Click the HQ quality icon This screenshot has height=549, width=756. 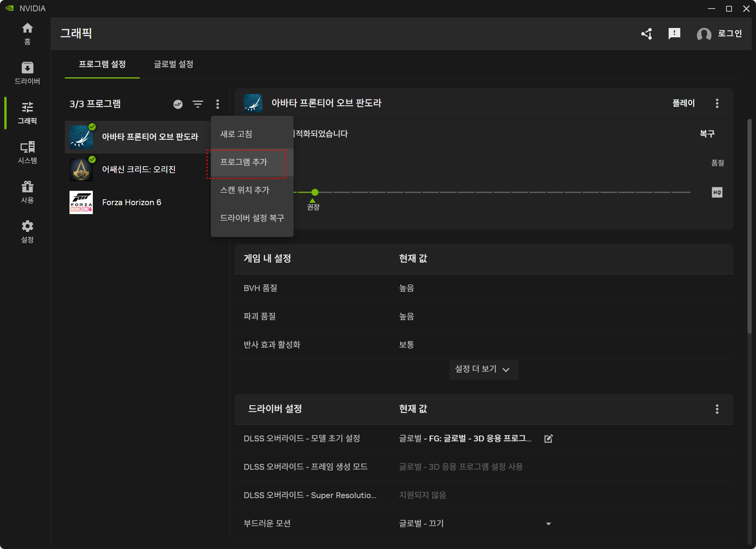tap(717, 192)
